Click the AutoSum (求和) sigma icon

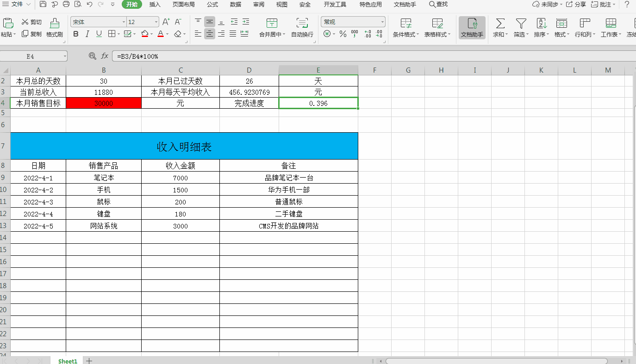tap(500, 23)
